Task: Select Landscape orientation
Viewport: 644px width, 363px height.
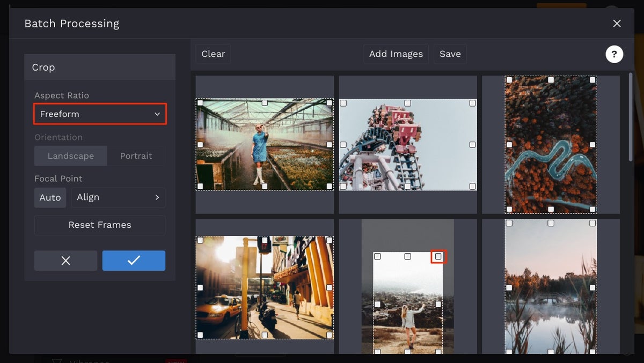Action: tap(70, 155)
